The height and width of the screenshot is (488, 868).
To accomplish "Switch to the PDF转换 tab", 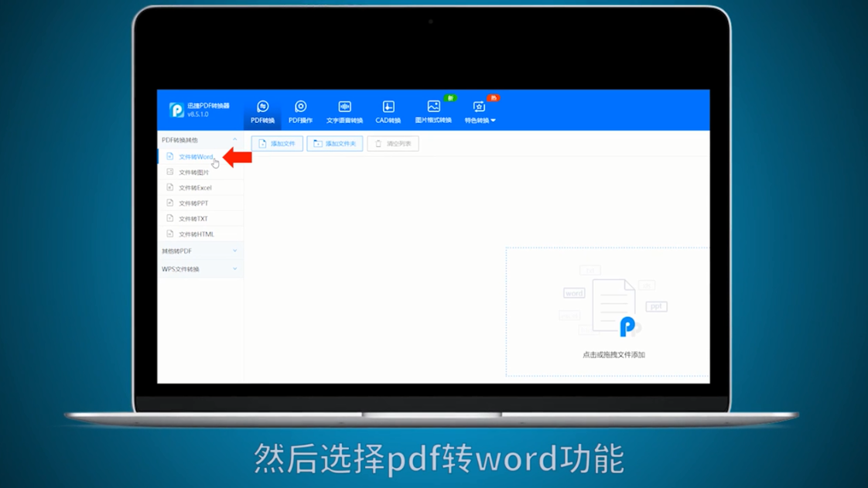I will click(x=262, y=109).
